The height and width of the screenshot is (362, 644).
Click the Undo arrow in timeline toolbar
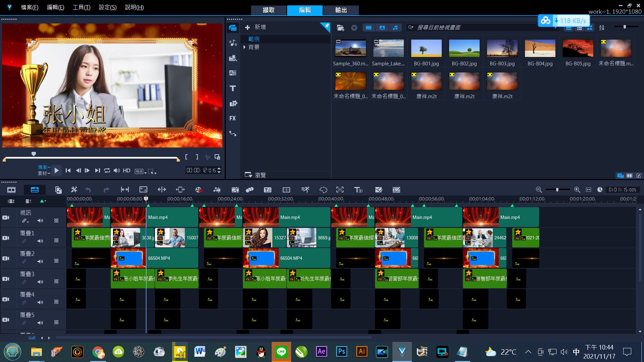pyautogui.click(x=88, y=190)
